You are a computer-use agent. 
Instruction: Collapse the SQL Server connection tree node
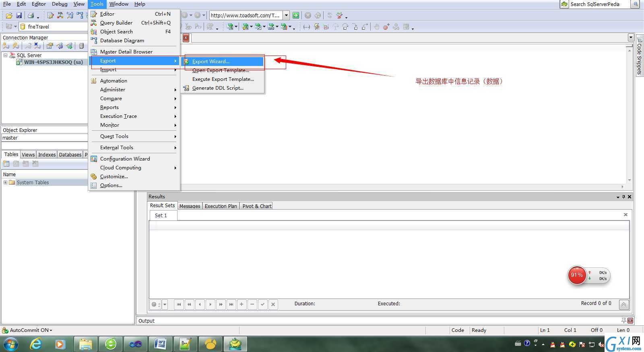point(5,55)
